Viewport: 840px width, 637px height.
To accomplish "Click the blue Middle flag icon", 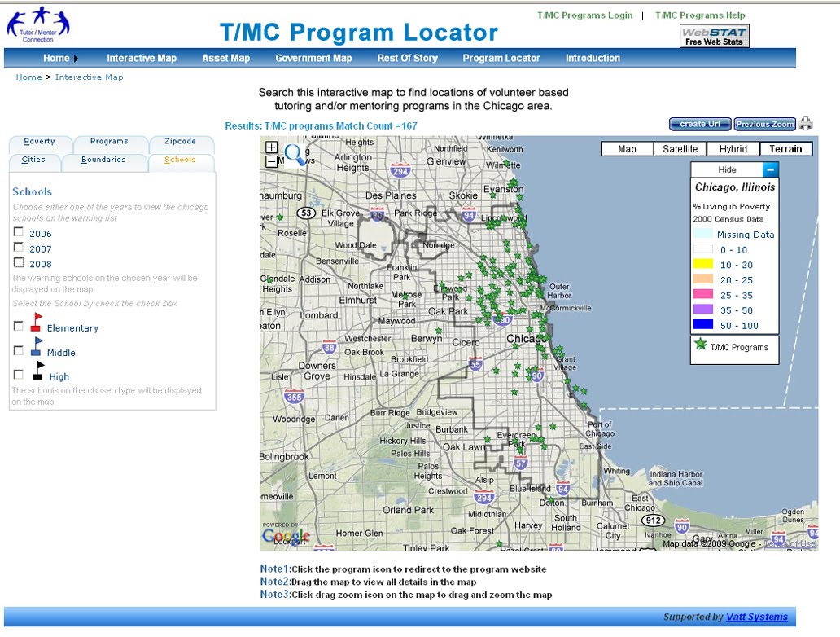I will pyautogui.click(x=37, y=346).
